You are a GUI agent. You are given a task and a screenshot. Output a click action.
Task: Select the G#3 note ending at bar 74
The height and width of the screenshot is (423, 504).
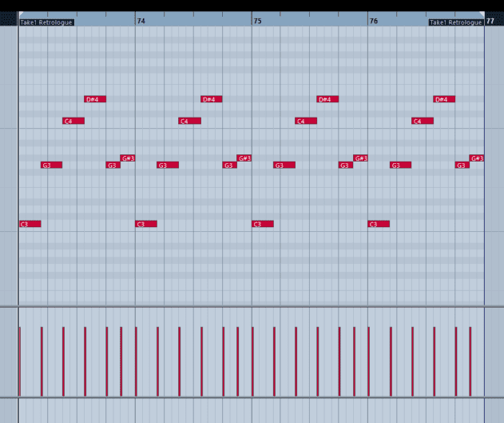(128, 158)
